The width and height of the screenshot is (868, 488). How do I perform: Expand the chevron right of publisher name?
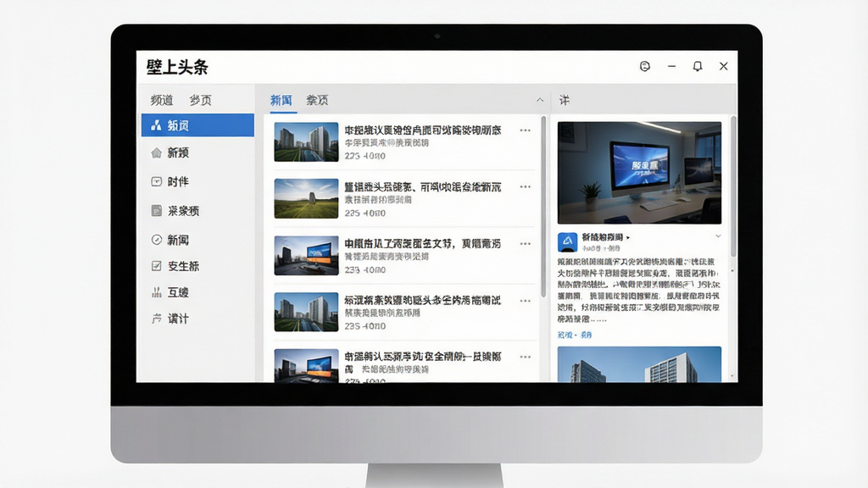click(x=718, y=236)
